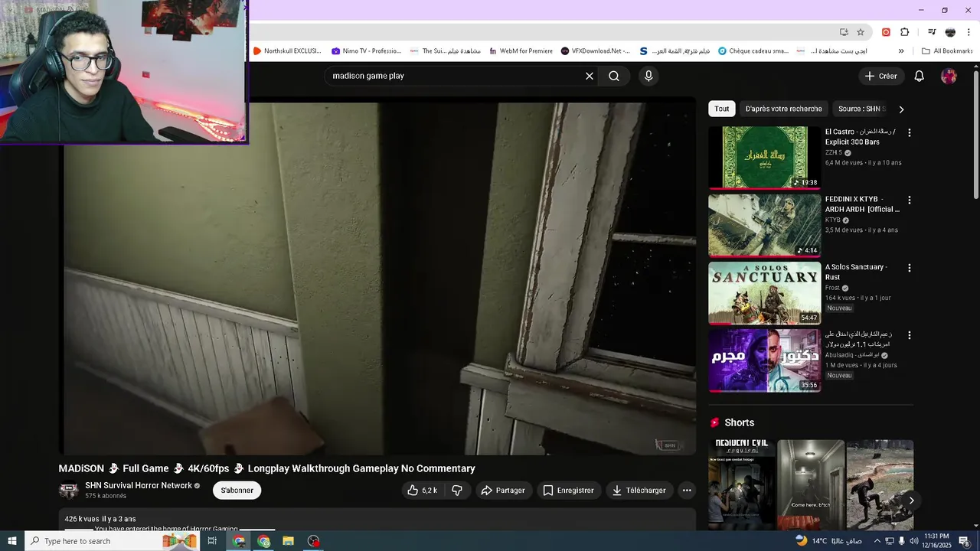This screenshot has height=551, width=980.
Task: Open SHN Survival Horror Network channel name
Action: tap(139, 485)
